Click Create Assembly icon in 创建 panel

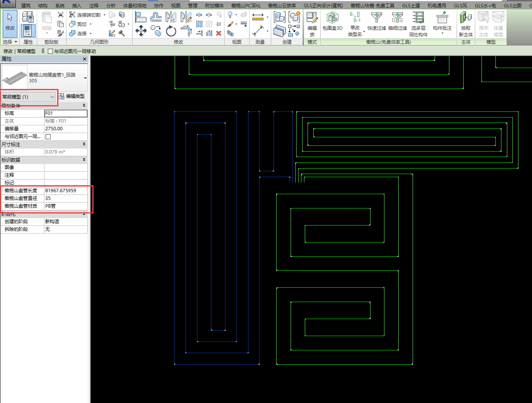point(280,17)
